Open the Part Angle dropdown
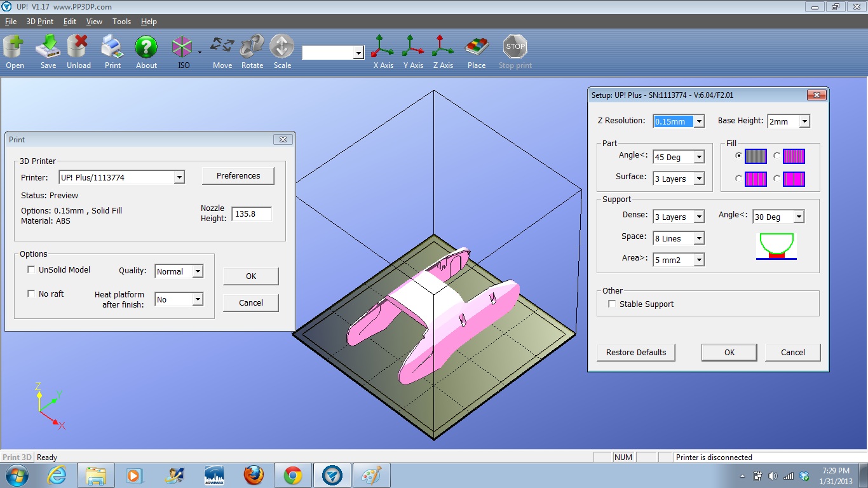 pyautogui.click(x=699, y=158)
